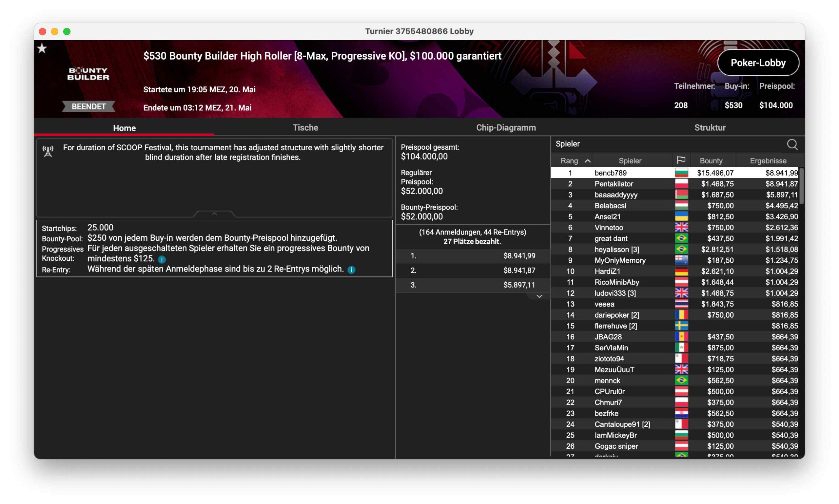The width and height of the screenshot is (839, 504).
Task: Expand the payout list down arrow
Action: [x=539, y=296]
